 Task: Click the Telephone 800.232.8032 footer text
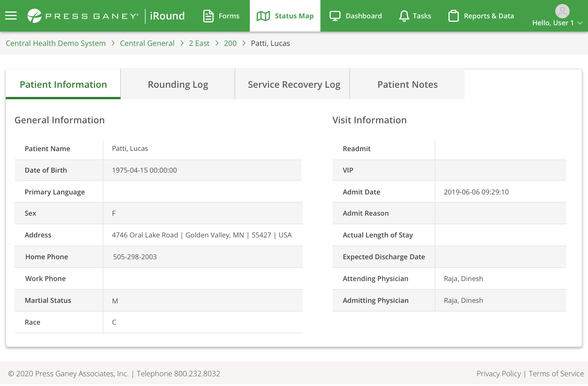click(x=178, y=374)
